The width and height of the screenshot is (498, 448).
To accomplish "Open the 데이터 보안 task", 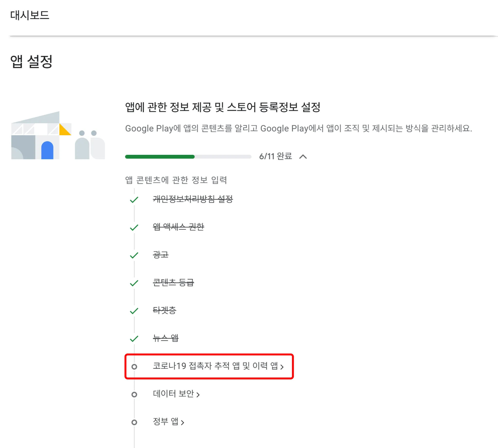I will tap(173, 394).
